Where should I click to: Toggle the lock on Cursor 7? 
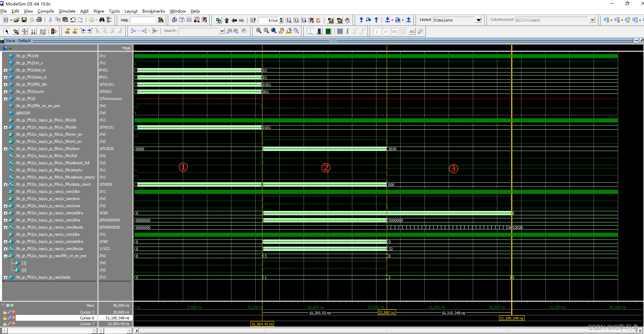pos(5,324)
